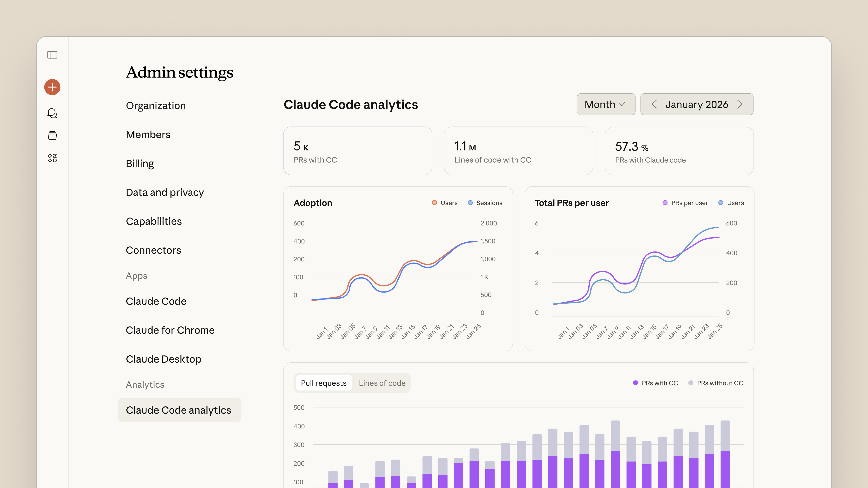Viewport: 868px width, 488px height.
Task: Open Billing settings page
Action: click(x=139, y=163)
